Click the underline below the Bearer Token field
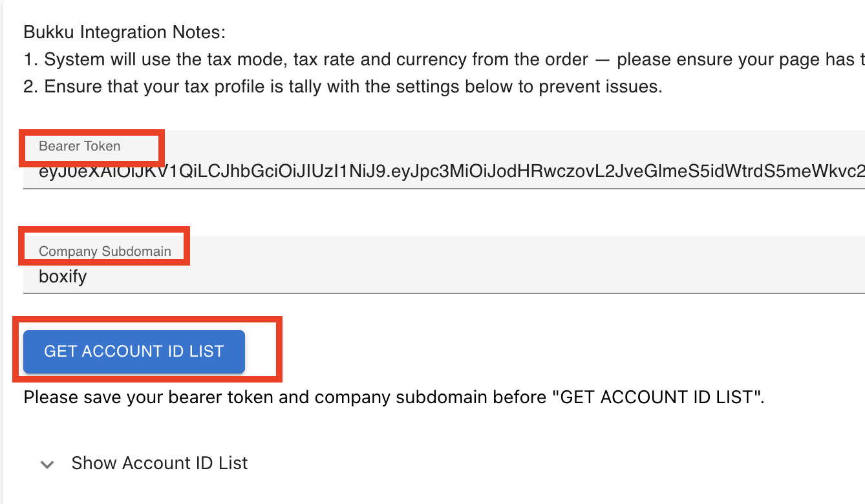The image size is (865, 504). [x=444, y=188]
